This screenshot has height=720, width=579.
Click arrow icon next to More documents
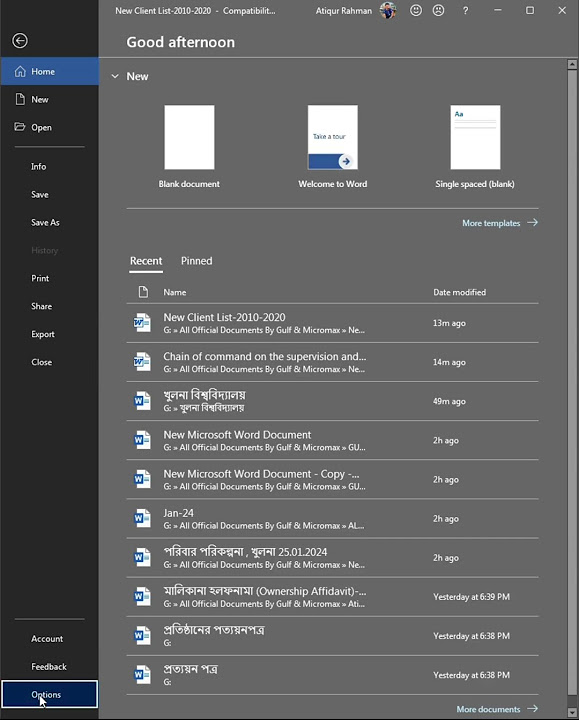click(x=533, y=709)
